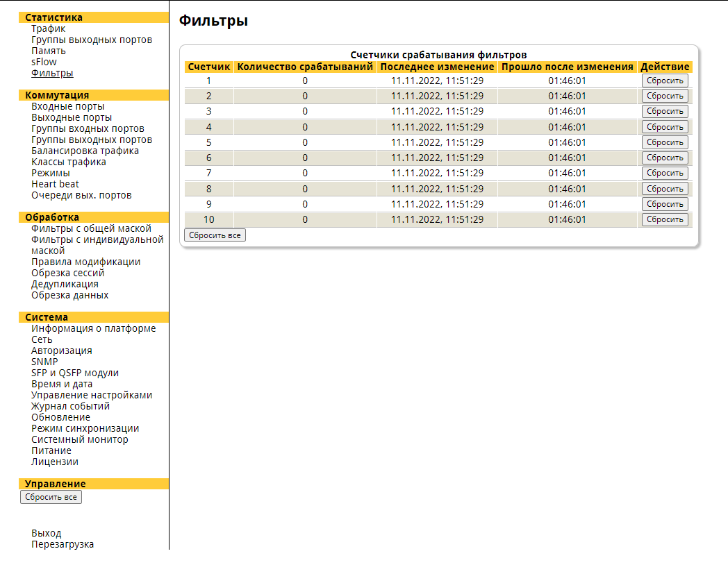
Task: Click the Фильтры page title
Action: click(213, 21)
